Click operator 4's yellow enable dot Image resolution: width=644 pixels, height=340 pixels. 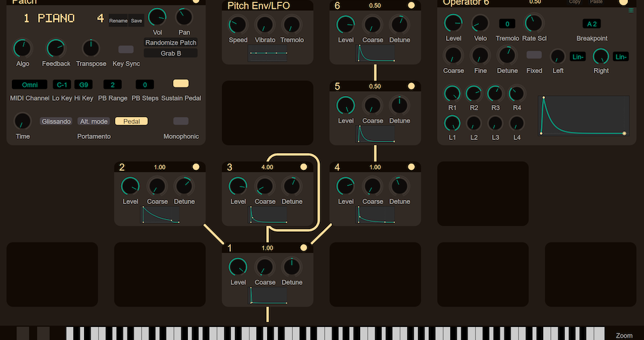[411, 167]
